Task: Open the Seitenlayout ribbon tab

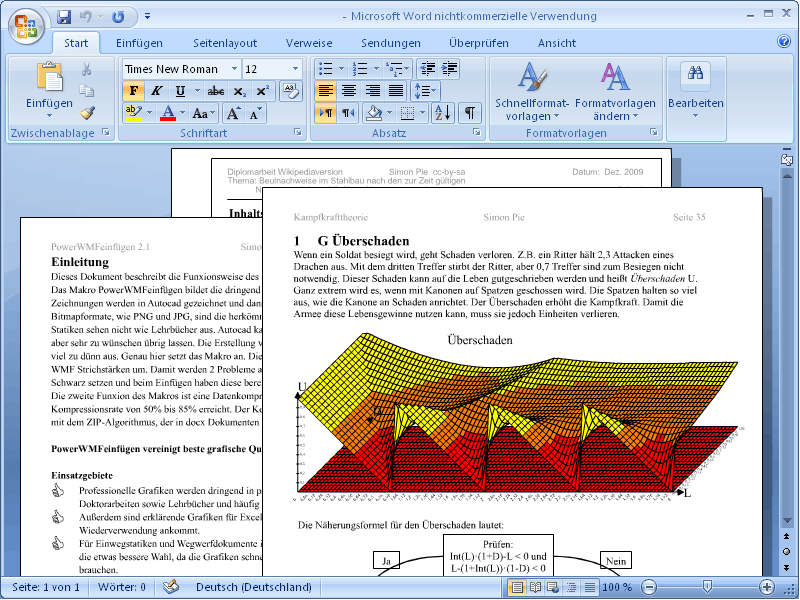Action: click(224, 43)
